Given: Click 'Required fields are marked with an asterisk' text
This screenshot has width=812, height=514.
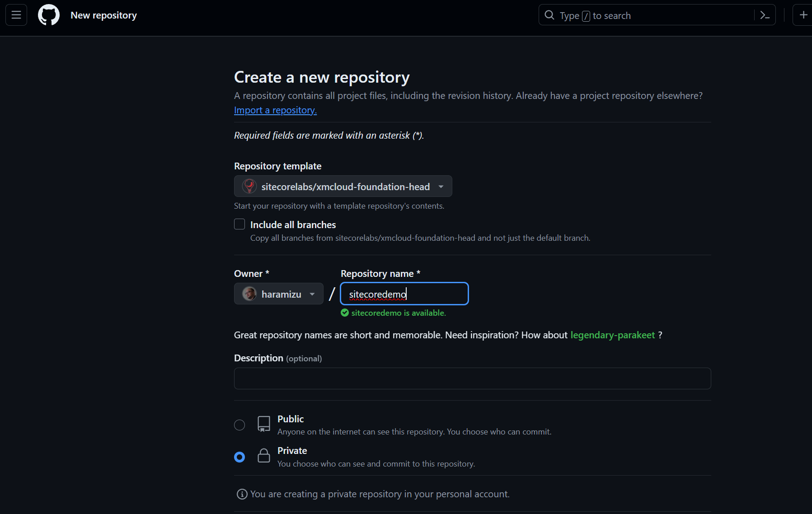Looking at the screenshot, I should pos(329,136).
